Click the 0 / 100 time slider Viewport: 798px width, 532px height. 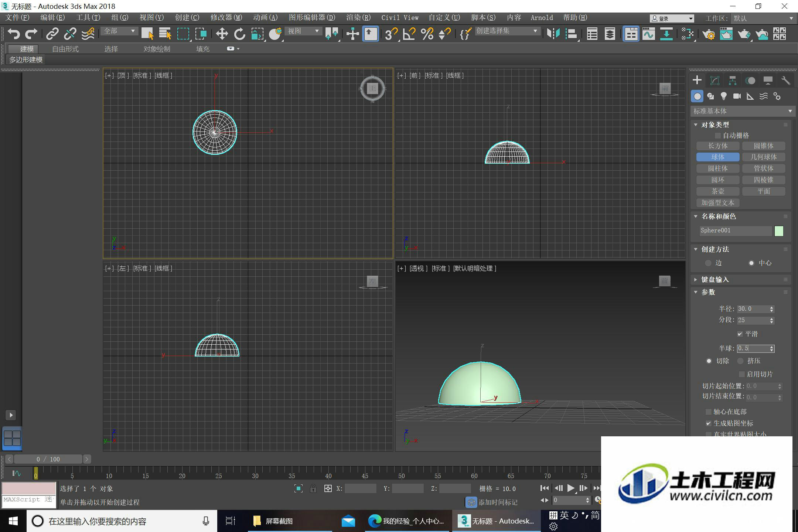click(48, 459)
